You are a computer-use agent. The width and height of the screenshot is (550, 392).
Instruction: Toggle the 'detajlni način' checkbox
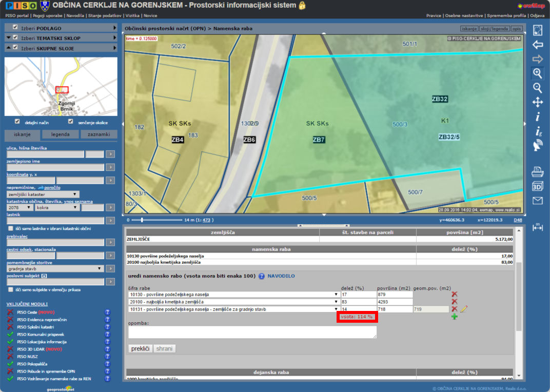pos(17,122)
